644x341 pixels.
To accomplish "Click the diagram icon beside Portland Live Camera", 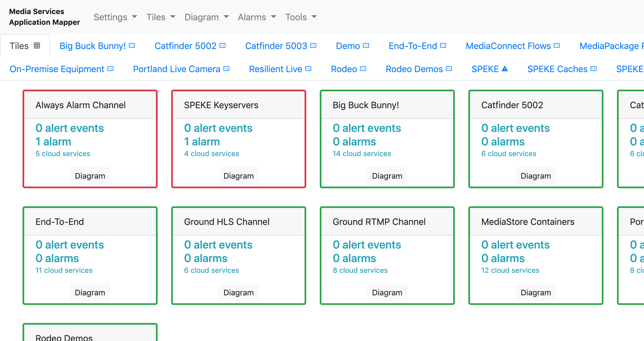I will pyautogui.click(x=227, y=69).
